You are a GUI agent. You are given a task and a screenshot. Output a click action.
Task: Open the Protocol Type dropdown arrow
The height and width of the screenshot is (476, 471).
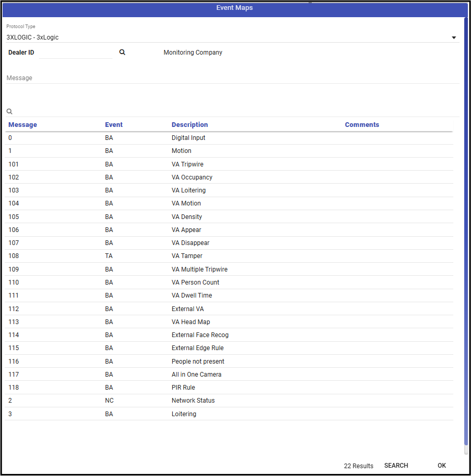tap(454, 37)
